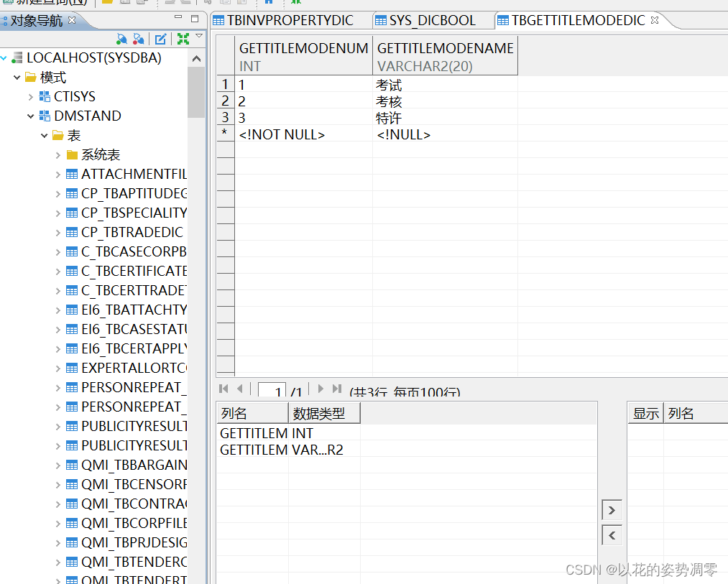
Task: Close the 对象导航 panel tab
Action: tap(72, 20)
